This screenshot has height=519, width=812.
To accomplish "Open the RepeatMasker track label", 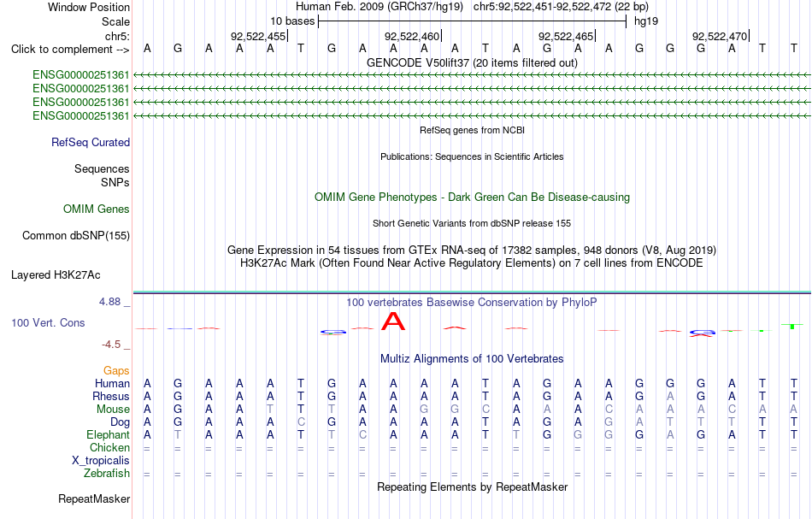I will [x=94, y=498].
